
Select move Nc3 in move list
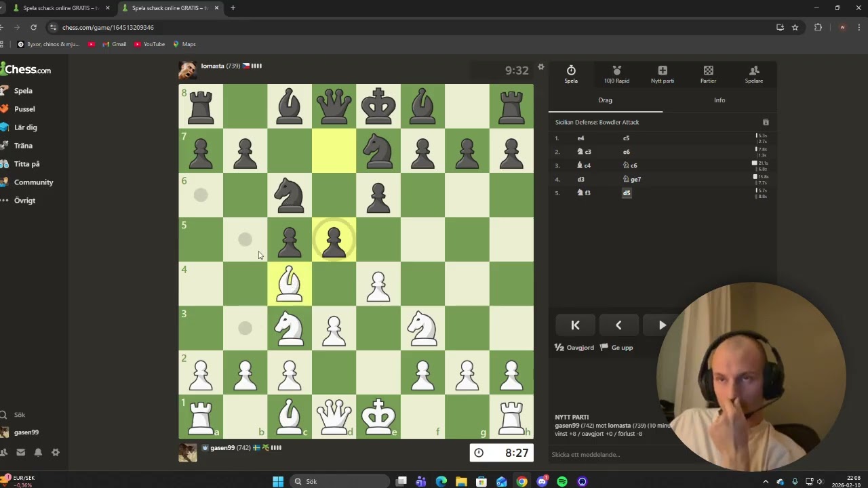tap(585, 152)
